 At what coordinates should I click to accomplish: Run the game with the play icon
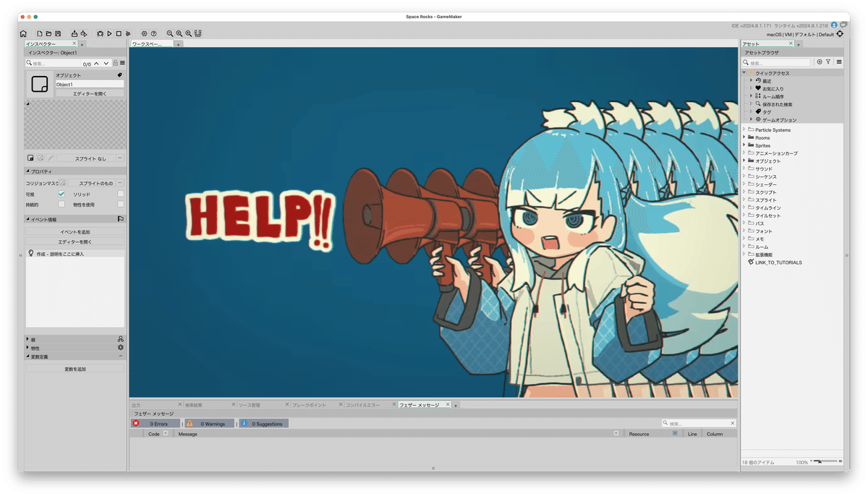point(109,33)
